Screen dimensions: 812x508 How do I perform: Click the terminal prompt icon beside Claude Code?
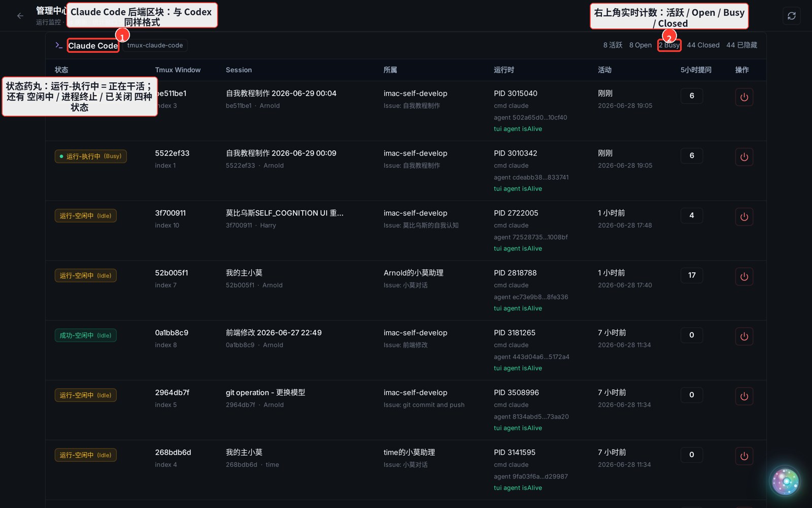(59, 45)
